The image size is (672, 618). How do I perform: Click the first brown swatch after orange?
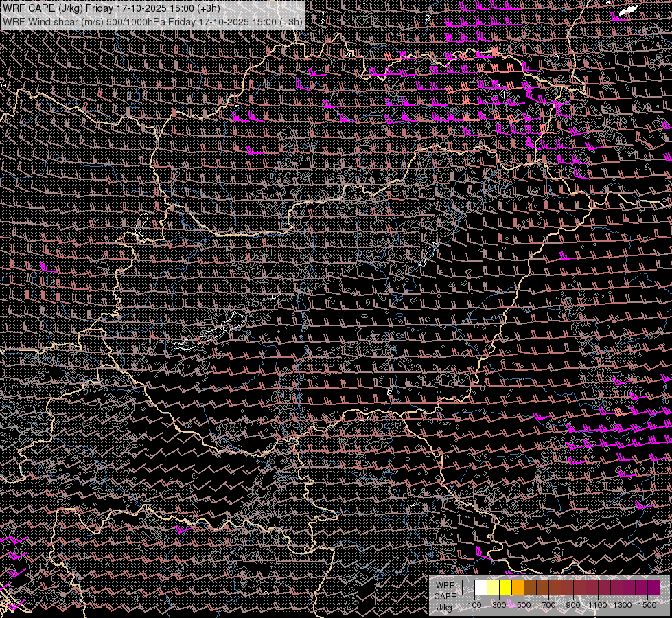[x=530, y=588]
